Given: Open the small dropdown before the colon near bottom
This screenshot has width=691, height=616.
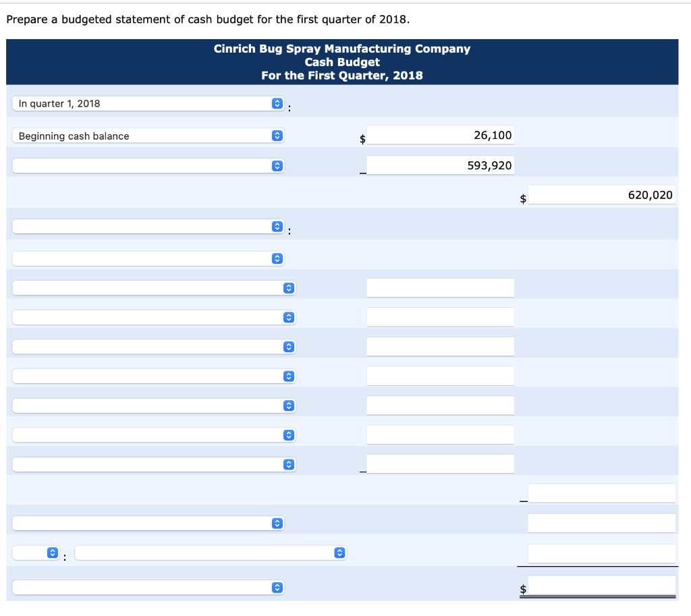Looking at the screenshot, I should (x=36, y=553).
